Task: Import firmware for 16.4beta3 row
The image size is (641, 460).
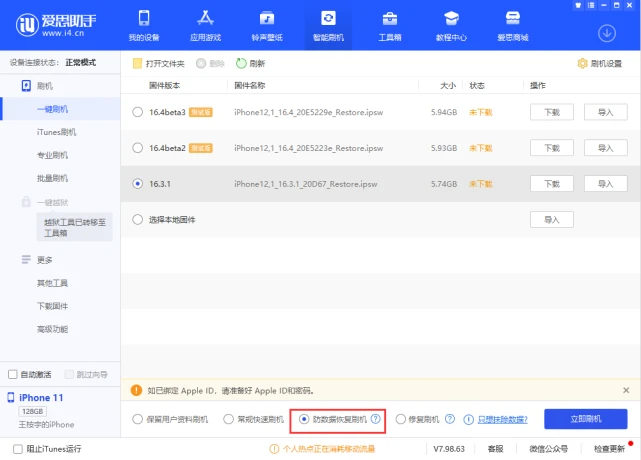Action: point(605,112)
